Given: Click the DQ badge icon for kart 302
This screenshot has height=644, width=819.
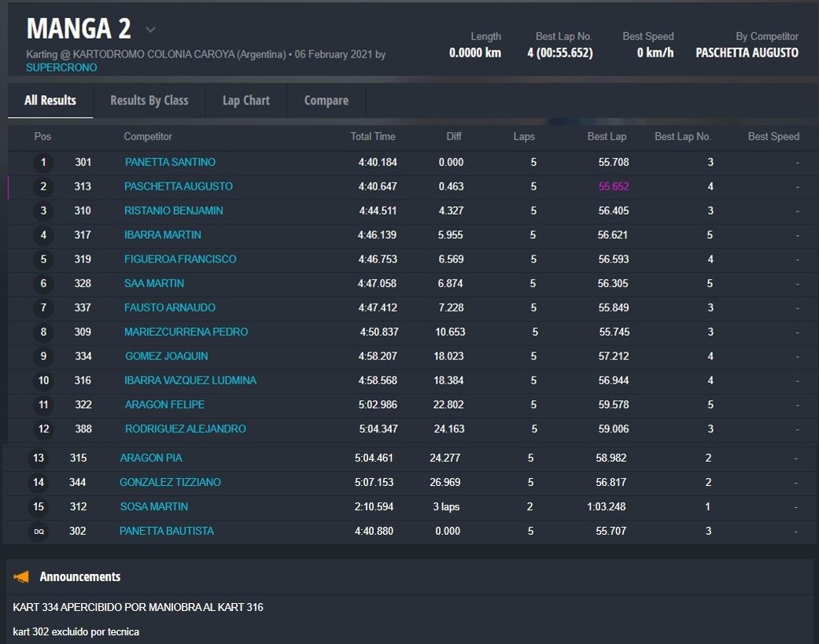Looking at the screenshot, I should click(x=39, y=532).
